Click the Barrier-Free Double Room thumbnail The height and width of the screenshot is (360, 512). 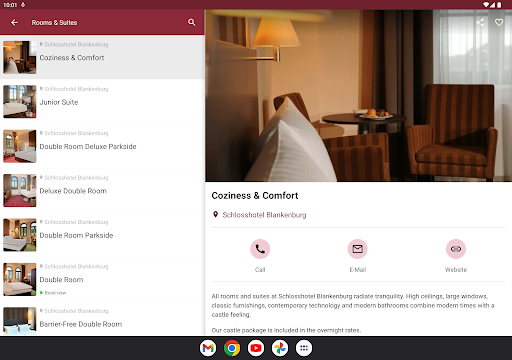pyautogui.click(x=20, y=321)
